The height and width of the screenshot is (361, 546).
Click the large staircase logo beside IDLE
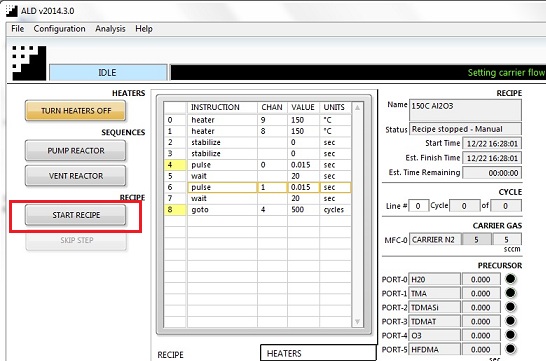(x=29, y=63)
